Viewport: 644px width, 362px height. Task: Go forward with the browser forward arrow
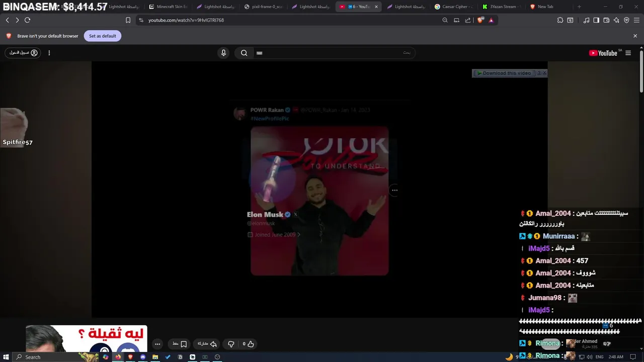click(x=17, y=20)
